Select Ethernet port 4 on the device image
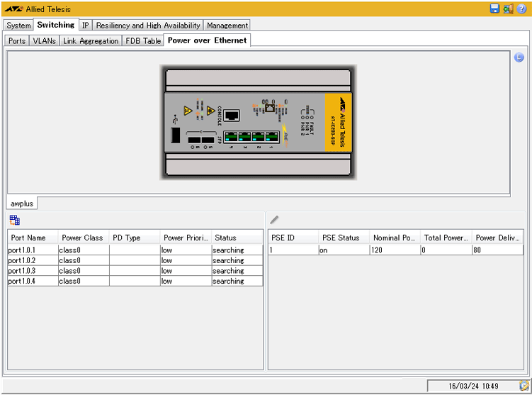The height and width of the screenshot is (395, 532). point(232,136)
